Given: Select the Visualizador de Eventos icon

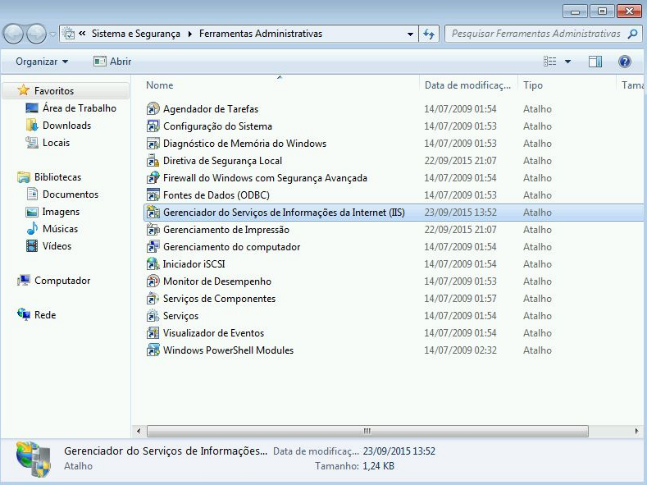Looking at the screenshot, I should pos(153,333).
